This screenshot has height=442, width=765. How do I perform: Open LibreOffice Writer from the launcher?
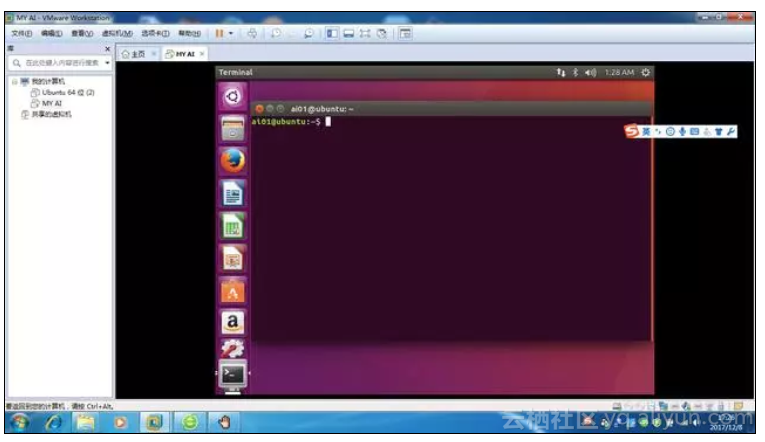pyautogui.click(x=233, y=194)
